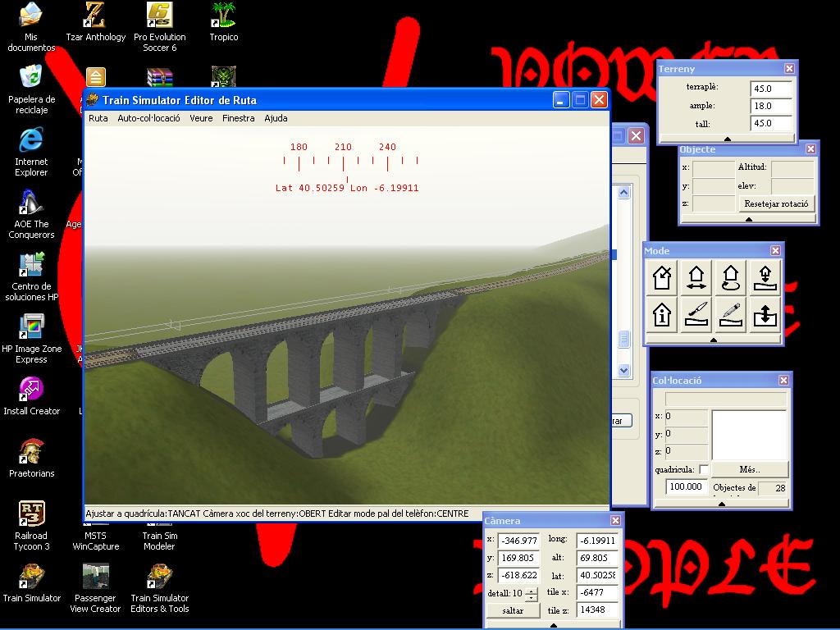Select the terrain paintbrush tool
The width and height of the screenshot is (840, 630).
(696, 314)
